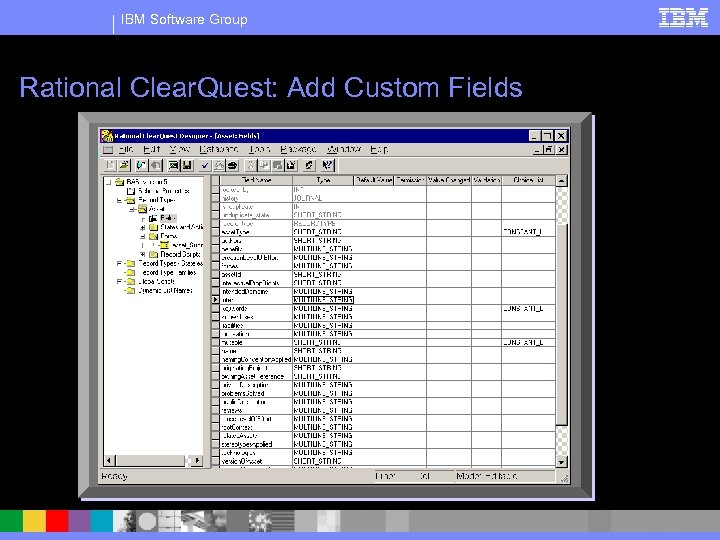
Task: Click the rootContext field name cell
Action: click(256, 428)
